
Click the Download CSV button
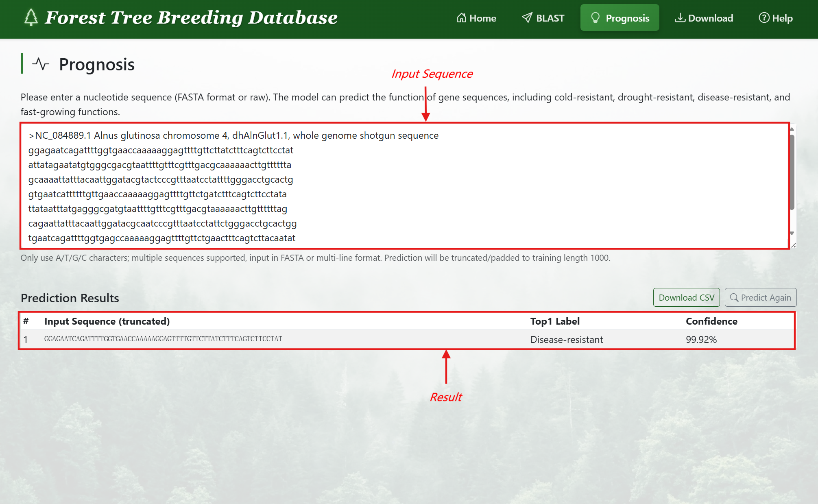[686, 297]
